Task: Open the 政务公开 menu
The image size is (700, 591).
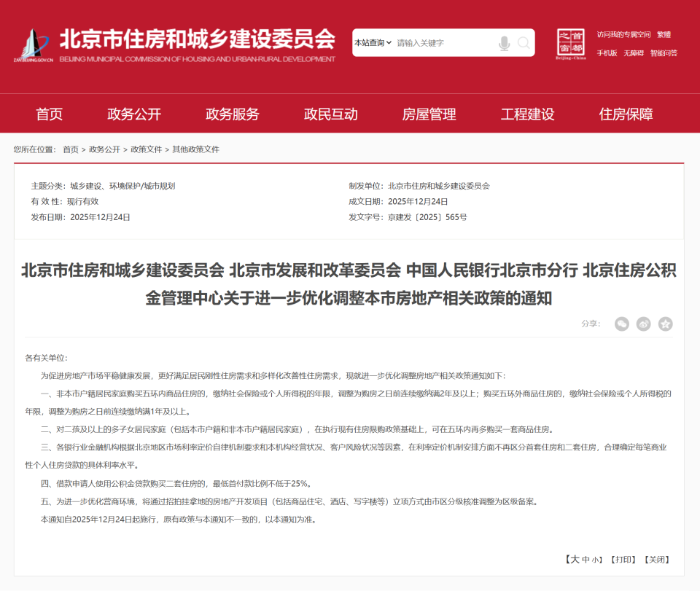Action: [132, 114]
